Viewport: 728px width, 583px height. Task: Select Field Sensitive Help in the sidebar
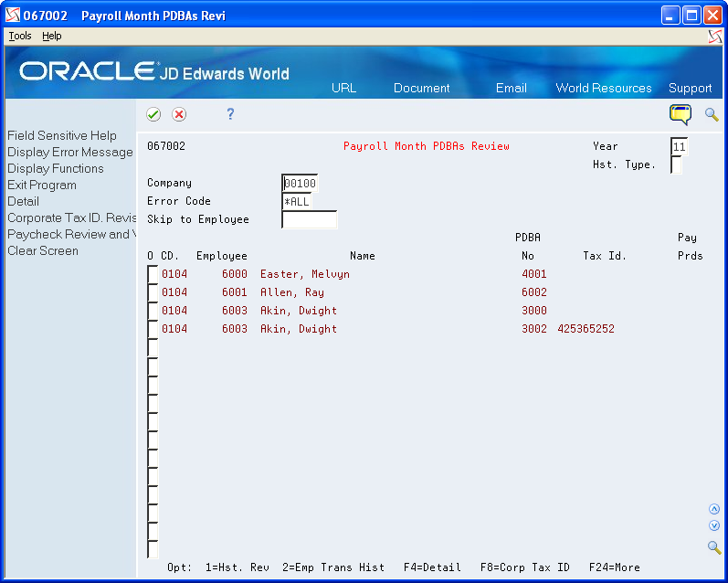point(62,135)
